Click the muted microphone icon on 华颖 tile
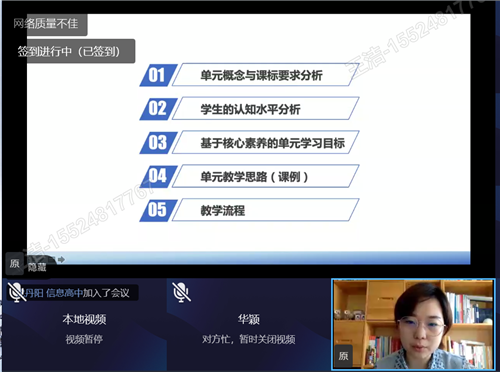 point(181,292)
